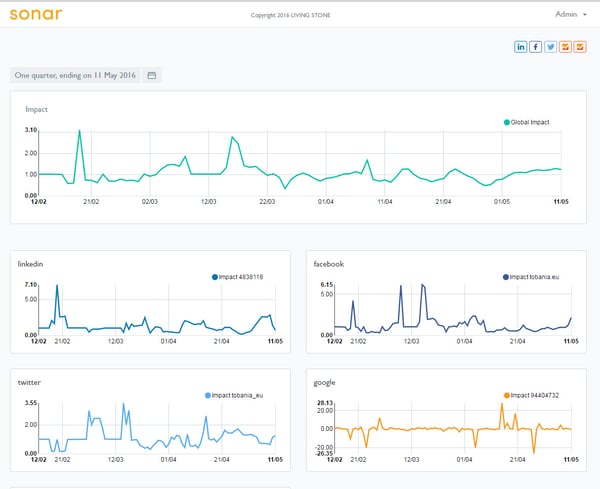Toggle the Impact tobania.eu legend dot in the facebook chart

click(x=505, y=277)
